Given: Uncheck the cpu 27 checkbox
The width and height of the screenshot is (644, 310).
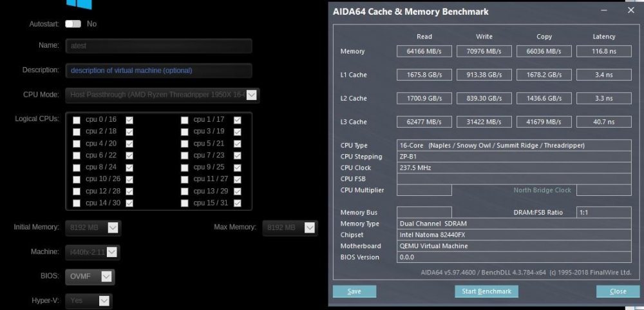Looking at the screenshot, I should point(238,179).
